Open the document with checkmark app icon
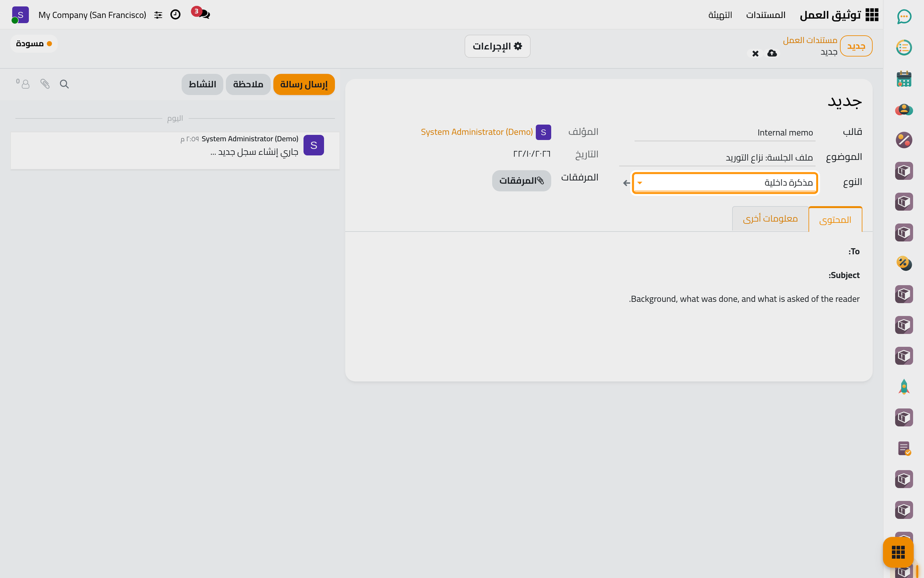Viewport: 924px width, 578px height. 904,448
